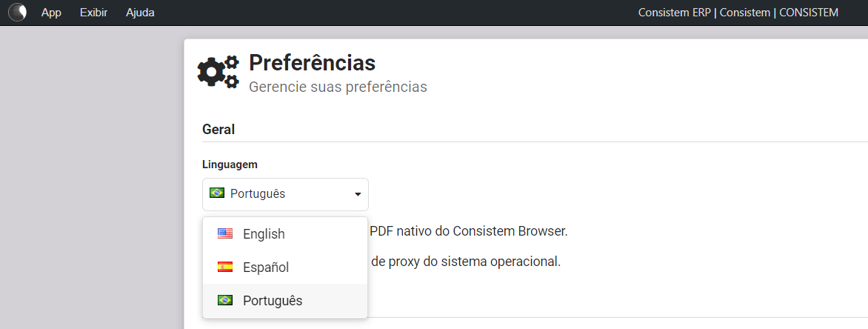Open the Ajuda menu
This screenshot has height=329, width=868.
[x=140, y=13]
